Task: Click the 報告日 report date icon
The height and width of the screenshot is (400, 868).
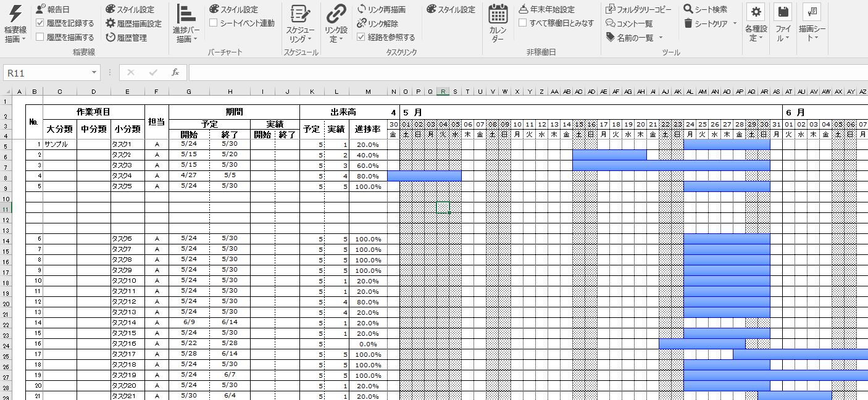Action: pyautogui.click(x=40, y=9)
